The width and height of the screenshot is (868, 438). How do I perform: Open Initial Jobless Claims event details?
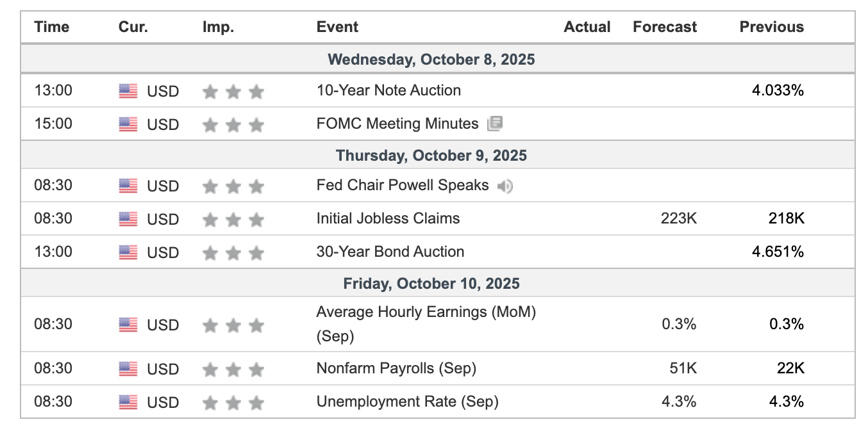pos(388,218)
